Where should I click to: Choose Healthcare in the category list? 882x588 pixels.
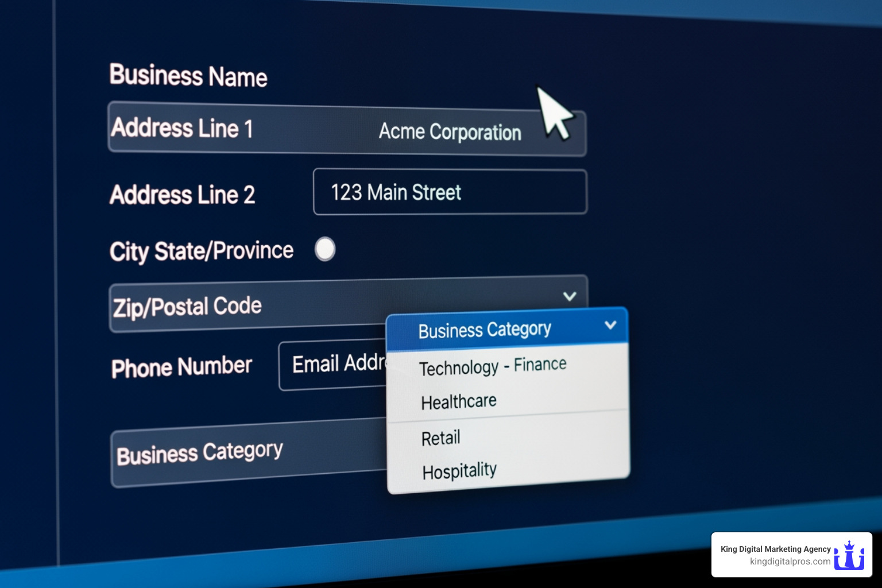[458, 401]
